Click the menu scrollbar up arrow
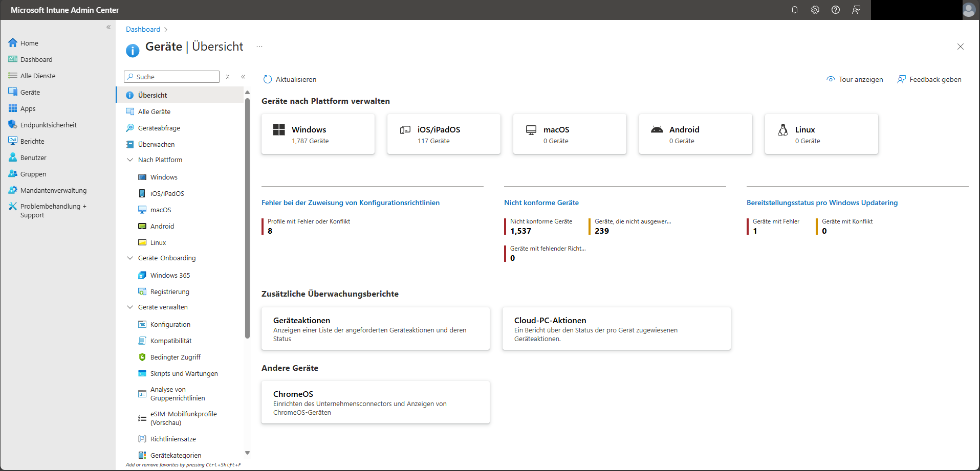The width and height of the screenshot is (980, 471). point(247,93)
